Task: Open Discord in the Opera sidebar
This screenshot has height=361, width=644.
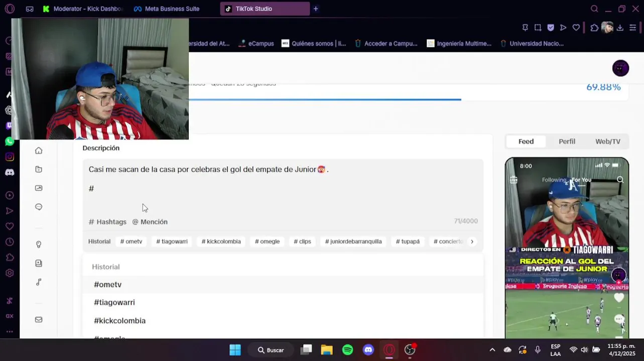Action: tap(10, 172)
